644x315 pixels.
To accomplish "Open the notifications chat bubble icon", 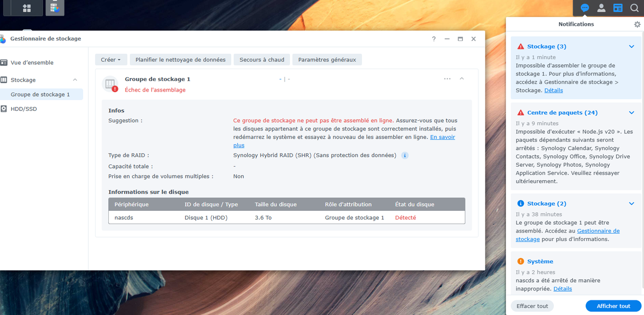I will tap(585, 8).
